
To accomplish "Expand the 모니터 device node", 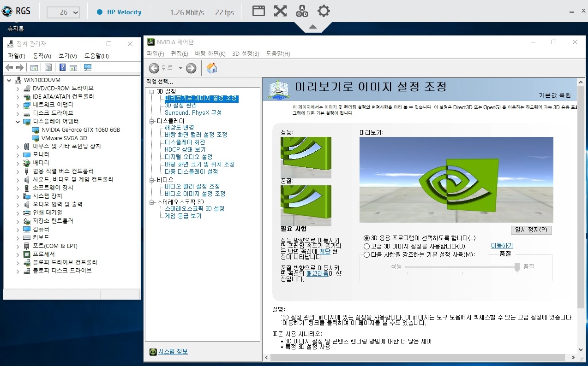I will click(18, 154).
